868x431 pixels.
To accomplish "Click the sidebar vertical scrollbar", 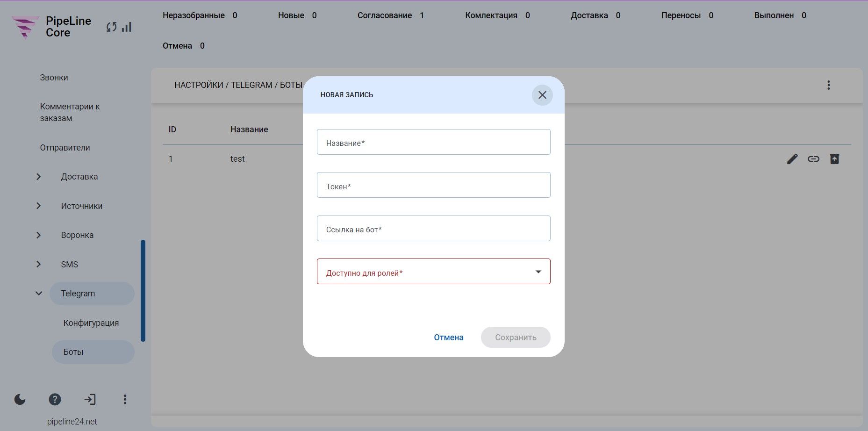I will coord(143,291).
